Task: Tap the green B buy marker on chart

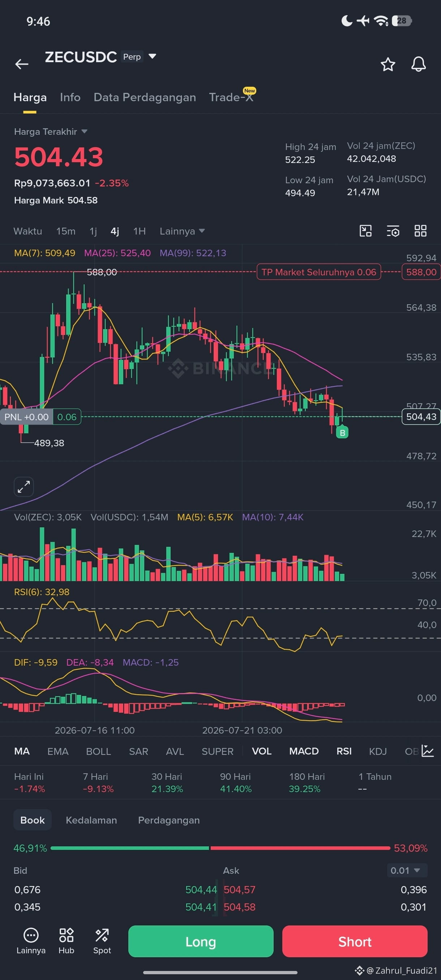Action: click(342, 432)
